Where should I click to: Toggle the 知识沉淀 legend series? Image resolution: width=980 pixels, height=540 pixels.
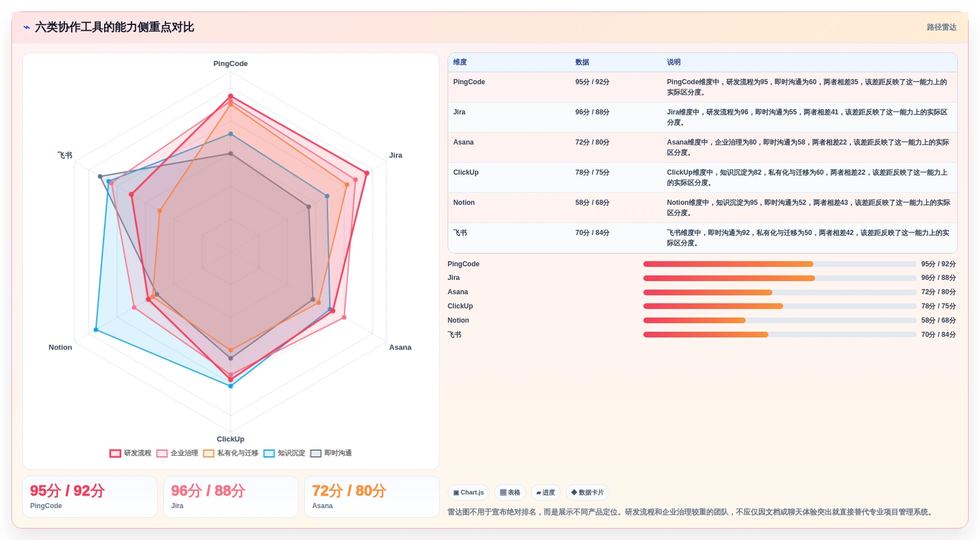(284, 454)
